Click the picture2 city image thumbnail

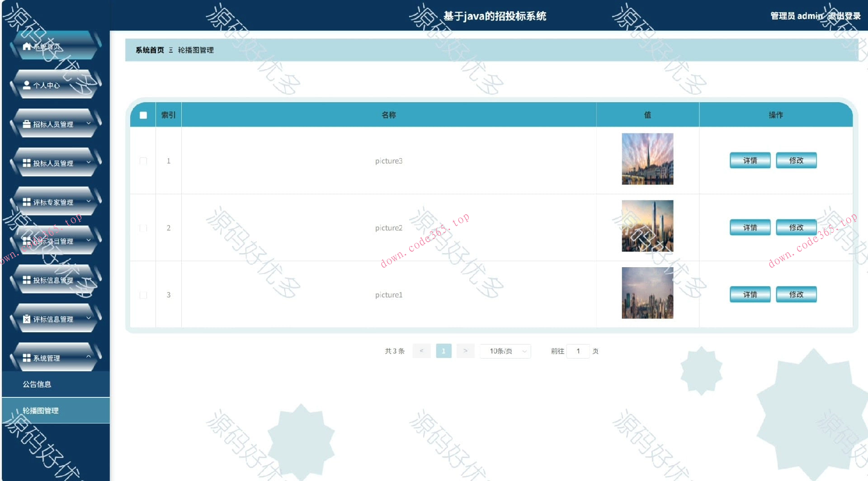(x=647, y=226)
